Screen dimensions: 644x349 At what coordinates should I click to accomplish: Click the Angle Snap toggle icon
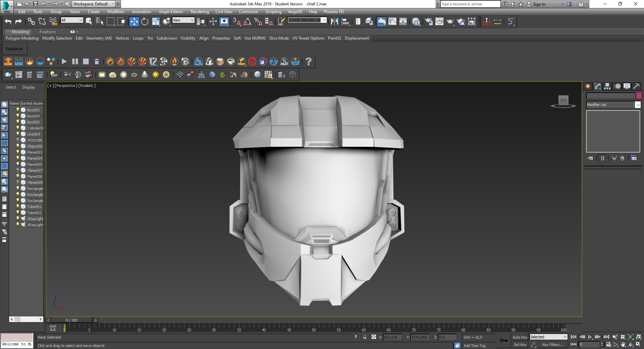[247, 22]
